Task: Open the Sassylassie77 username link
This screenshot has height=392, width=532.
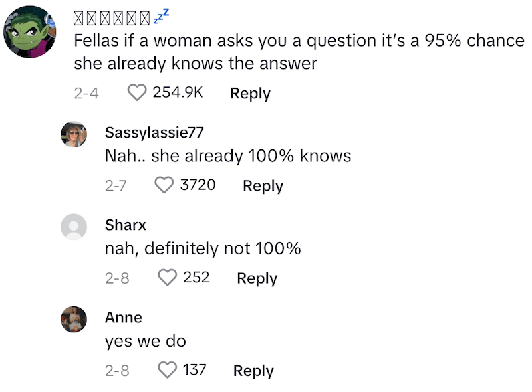Action: tap(154, 132)
